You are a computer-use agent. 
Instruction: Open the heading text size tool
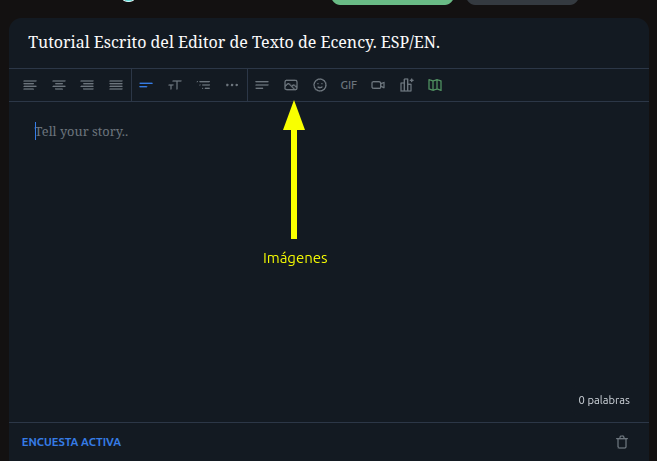(175, 85)
